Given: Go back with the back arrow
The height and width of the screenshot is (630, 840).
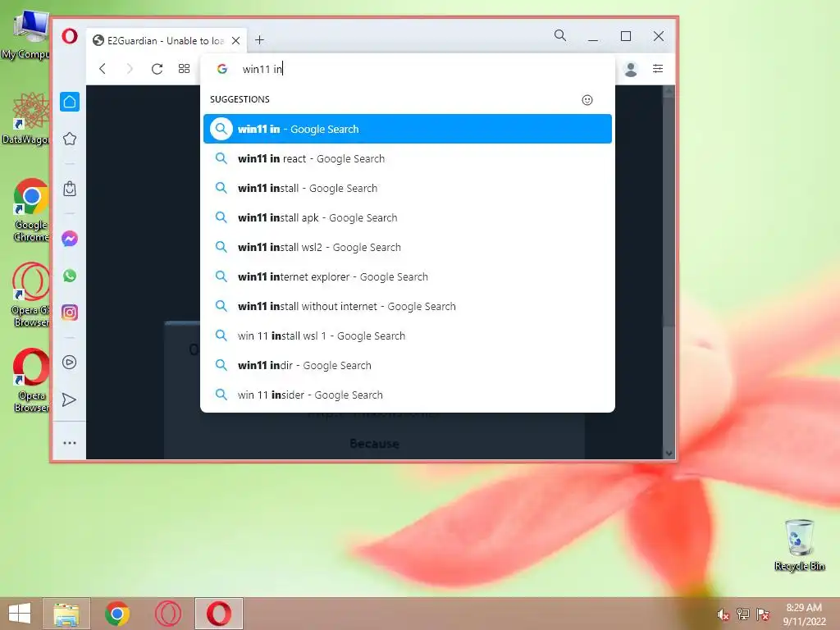Looking at the screenshot, I should [x=103, y=69].
